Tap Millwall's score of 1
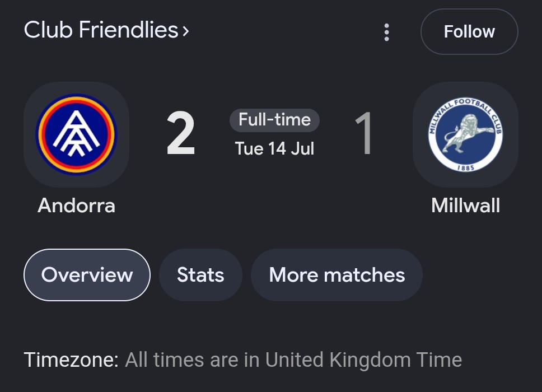This screenshot has height=392, width=542. coord(364,134)
